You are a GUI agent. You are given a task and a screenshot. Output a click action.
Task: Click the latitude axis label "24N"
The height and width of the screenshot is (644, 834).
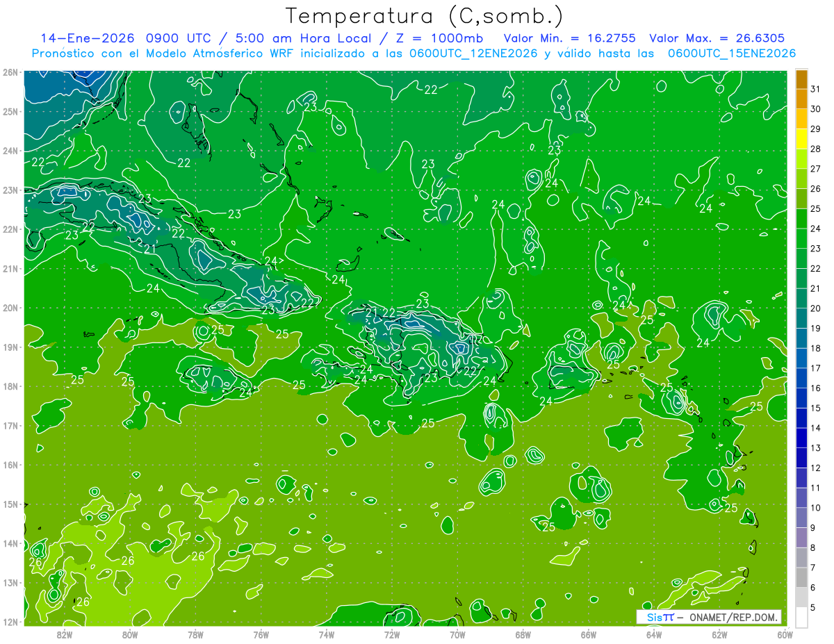click(x=10, y=151)
